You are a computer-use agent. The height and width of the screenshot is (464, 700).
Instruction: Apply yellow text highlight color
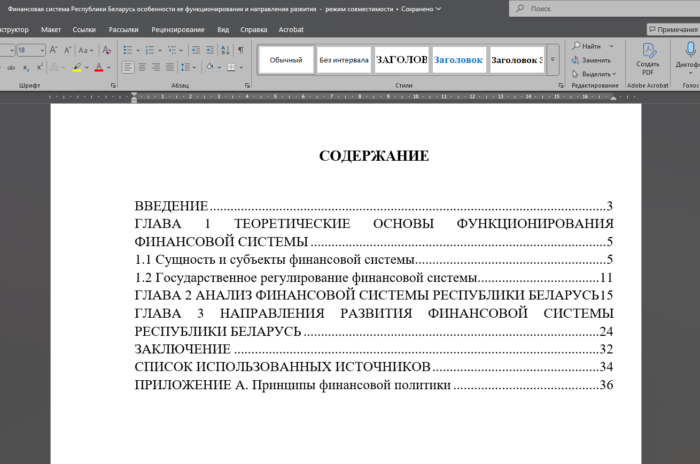pos(77,67)
